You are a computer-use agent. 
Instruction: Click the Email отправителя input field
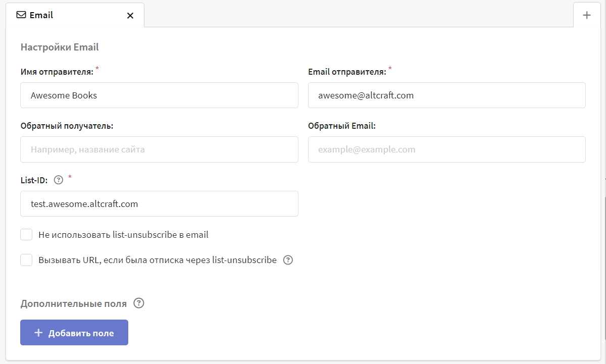pos(446,95)
